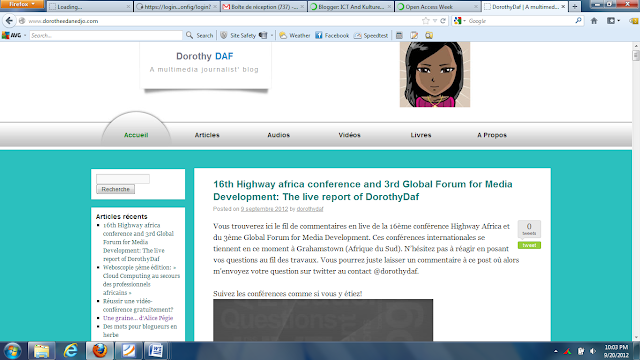The image size is (640, 360).
Task: Open the Weather toolbar shortcut
Action: [x=295, y=36]
